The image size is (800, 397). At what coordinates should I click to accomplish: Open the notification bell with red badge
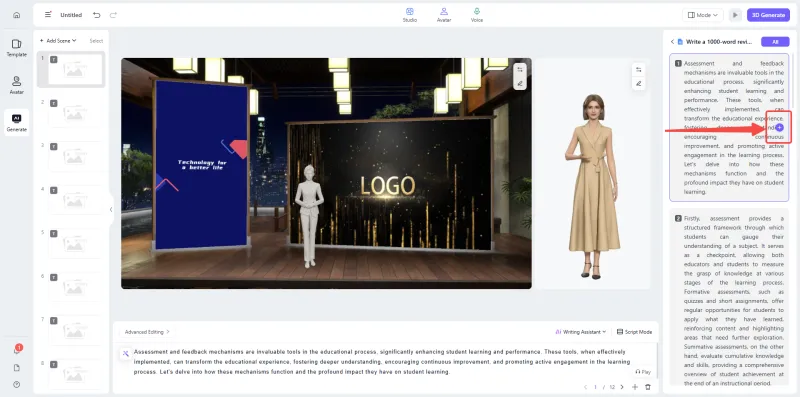click(x=17, y=351)
